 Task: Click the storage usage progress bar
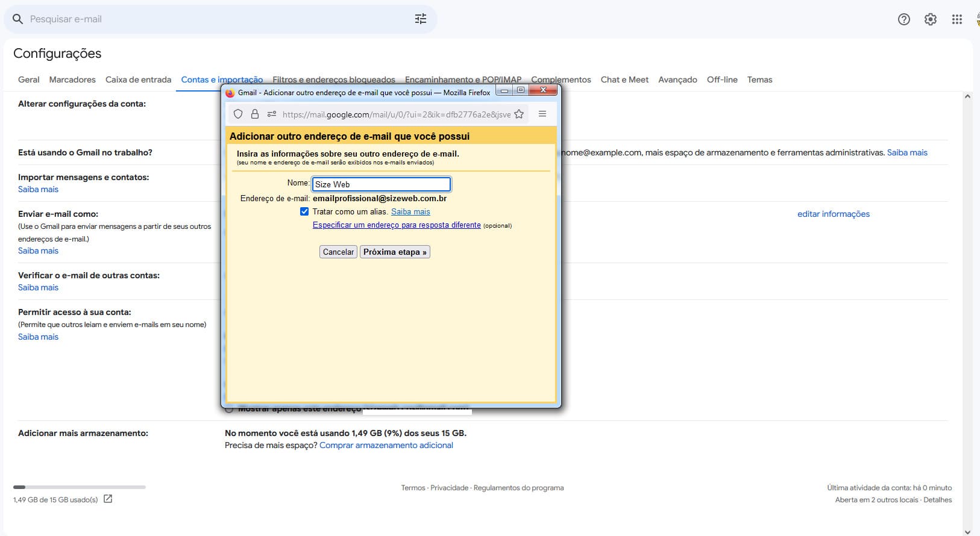[80, 487]
